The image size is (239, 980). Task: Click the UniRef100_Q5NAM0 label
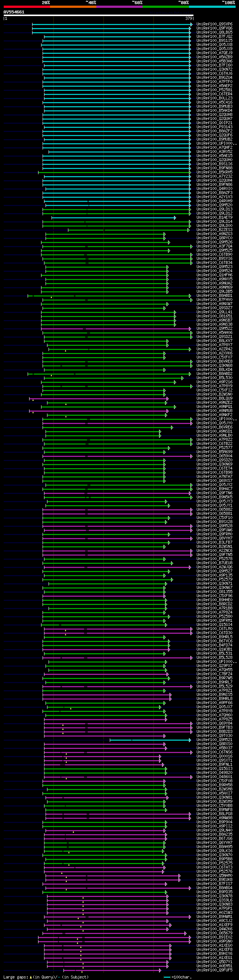pyautogui.click(x=214, y=876)
